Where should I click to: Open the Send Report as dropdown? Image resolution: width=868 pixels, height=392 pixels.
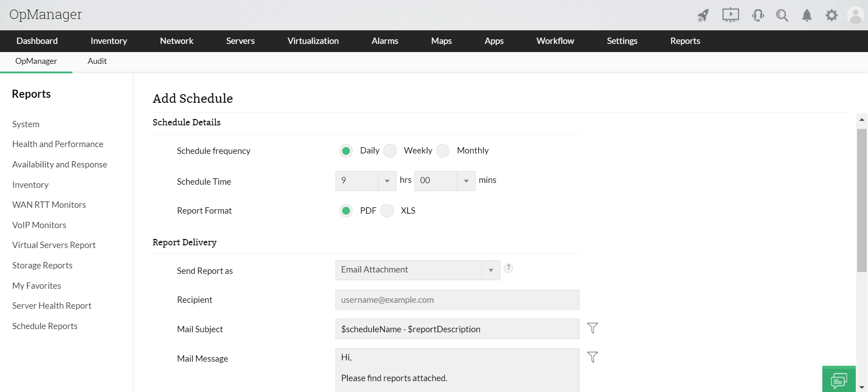coord(491,270)
